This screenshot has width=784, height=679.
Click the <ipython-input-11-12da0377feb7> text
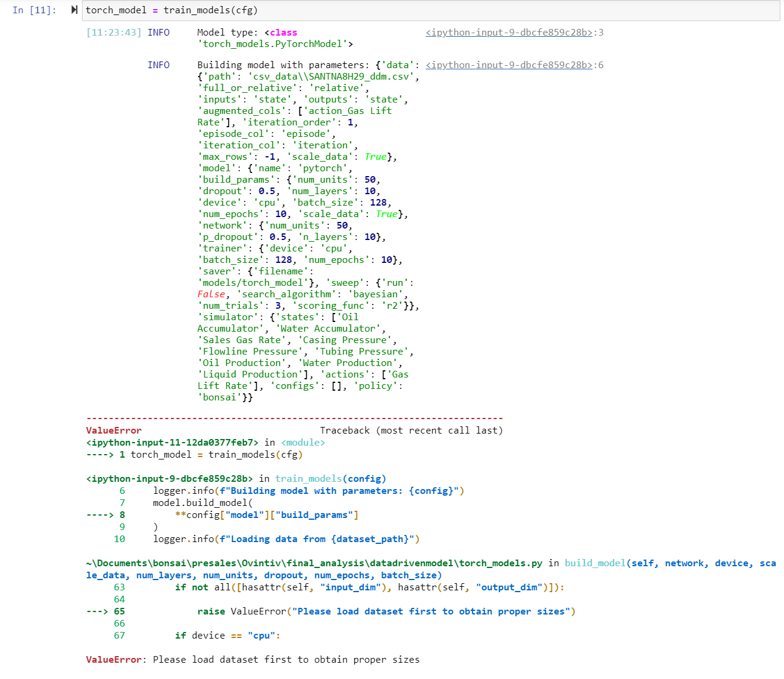tap(172, 443)
